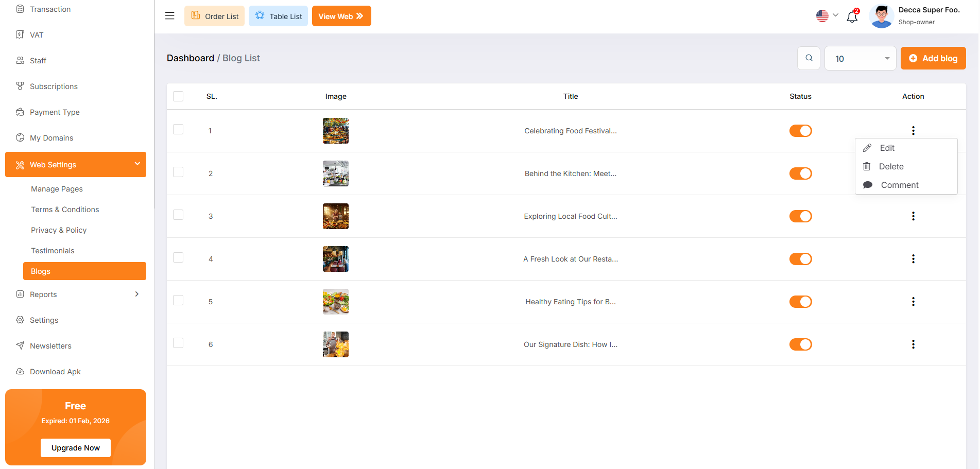The height and width of the screenshot is (469, 980).
Task: Open three-dot menu for Healthy Eating Tips blog
Action: point(913,302)
